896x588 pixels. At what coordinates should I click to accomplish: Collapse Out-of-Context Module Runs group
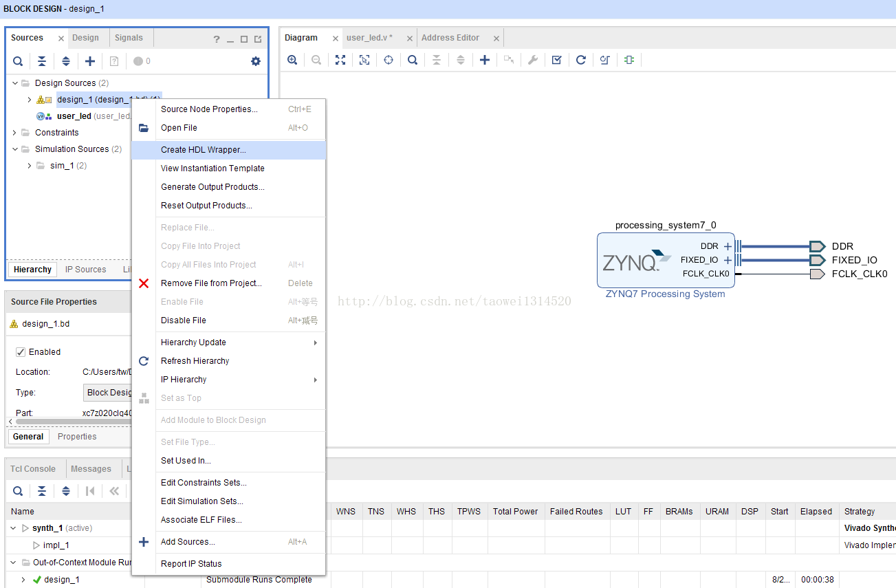(14, 563)
